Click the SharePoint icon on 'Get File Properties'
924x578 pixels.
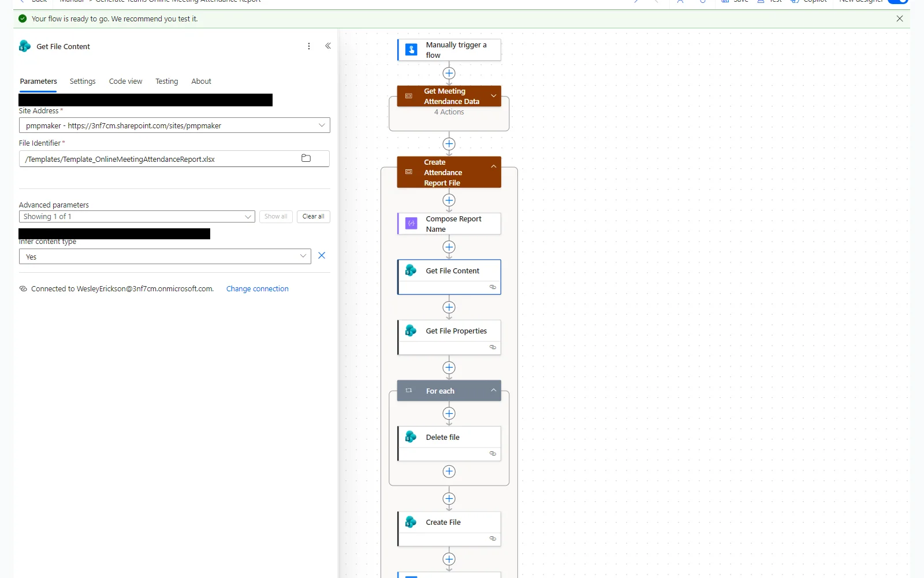click(x=411, y=331)
